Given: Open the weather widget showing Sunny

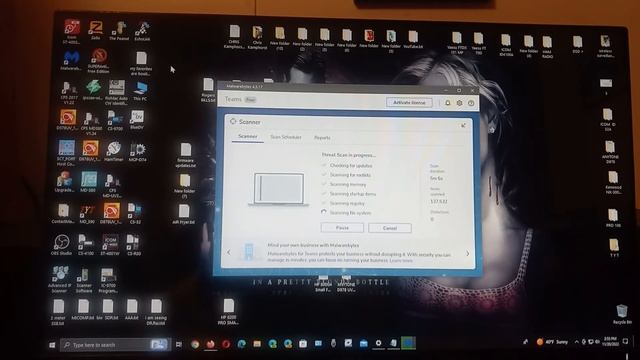Looking at the screenshot, I should [x=552, y=342].
